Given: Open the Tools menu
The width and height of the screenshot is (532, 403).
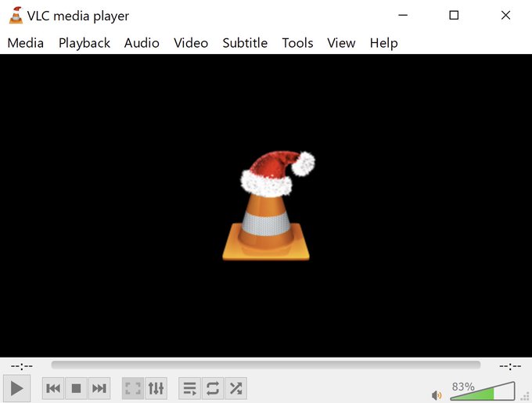Looking at the screenshot, I should (x=297, y=43).
